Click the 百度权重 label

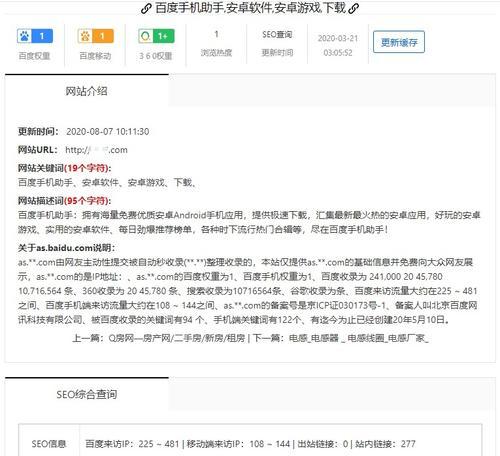34,56
